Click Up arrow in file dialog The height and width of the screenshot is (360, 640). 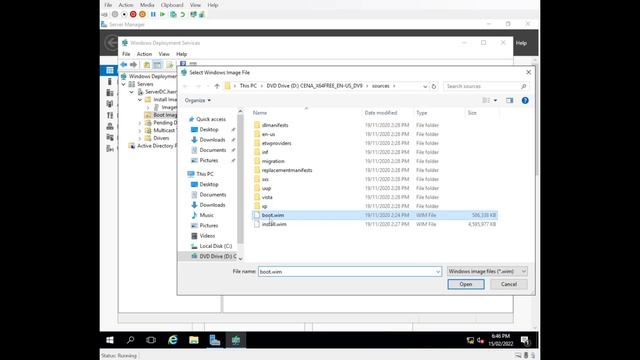(217, 86)
